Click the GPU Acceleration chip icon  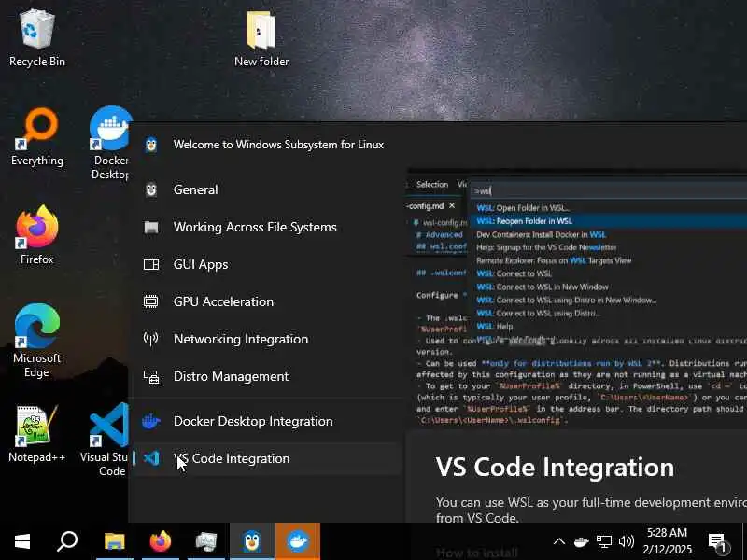pos(151,301)
